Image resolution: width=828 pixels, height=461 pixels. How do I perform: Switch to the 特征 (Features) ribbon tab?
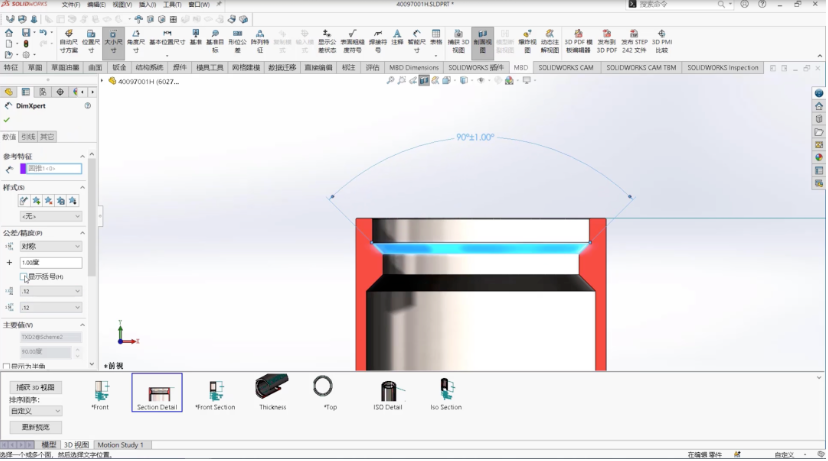point(11,68)
